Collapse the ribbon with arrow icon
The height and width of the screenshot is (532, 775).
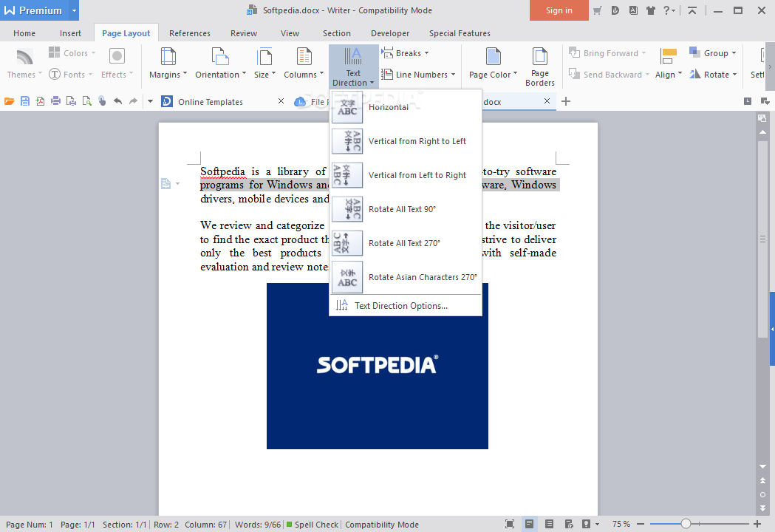pos(692,10)
